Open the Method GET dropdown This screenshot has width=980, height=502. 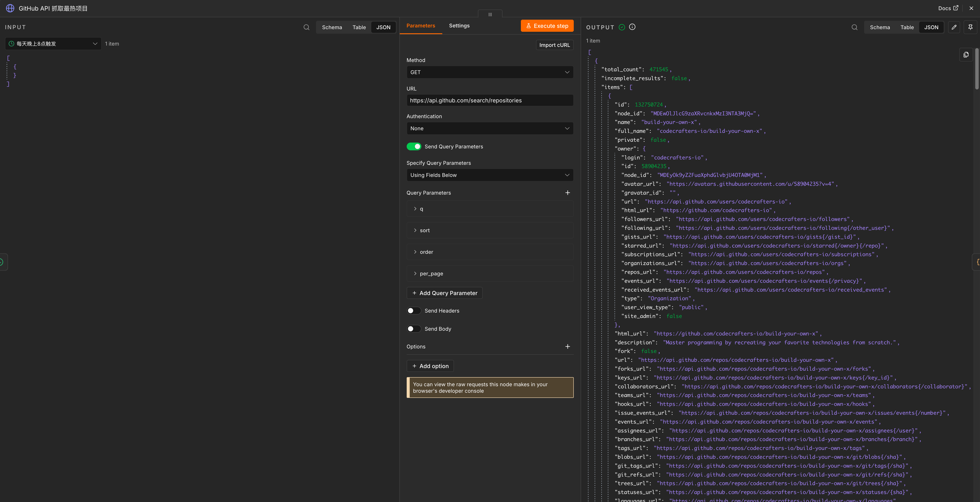pos(490,72)
